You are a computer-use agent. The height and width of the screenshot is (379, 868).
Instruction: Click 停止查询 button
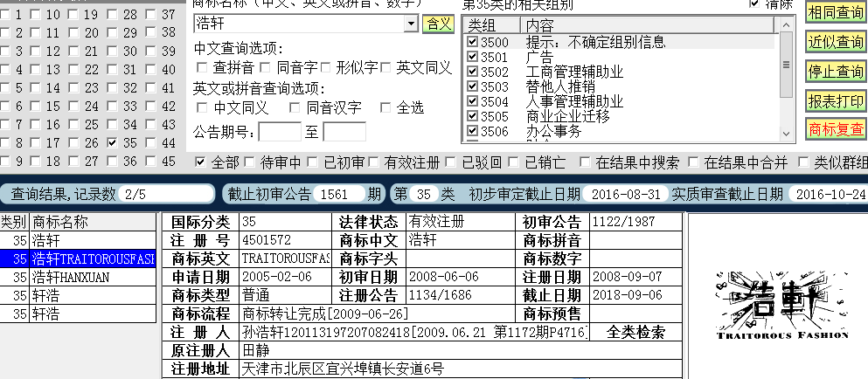[x=836, y=72]
